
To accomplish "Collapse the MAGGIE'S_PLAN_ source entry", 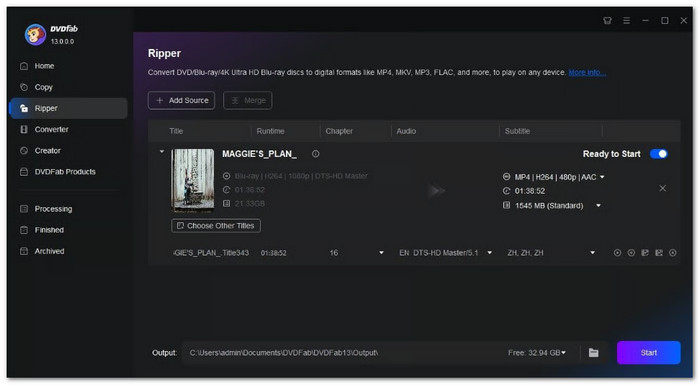I will point(162,152).
